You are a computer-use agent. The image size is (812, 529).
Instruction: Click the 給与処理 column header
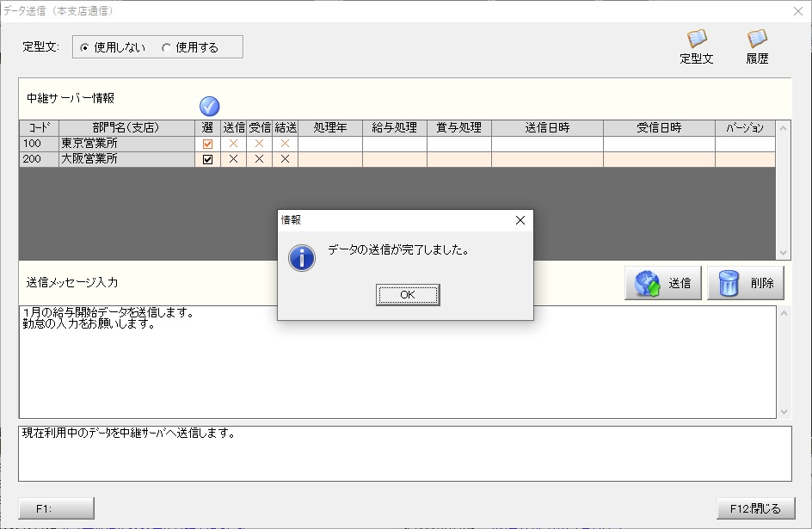[395, 128]
